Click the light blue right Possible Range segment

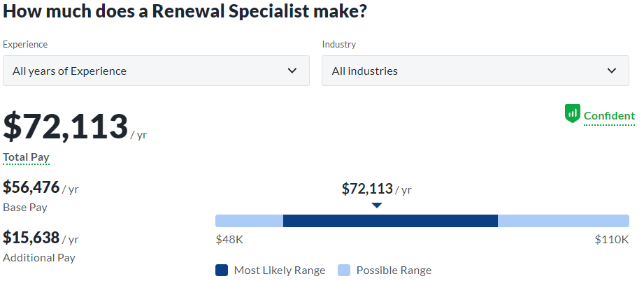point(564,221)
